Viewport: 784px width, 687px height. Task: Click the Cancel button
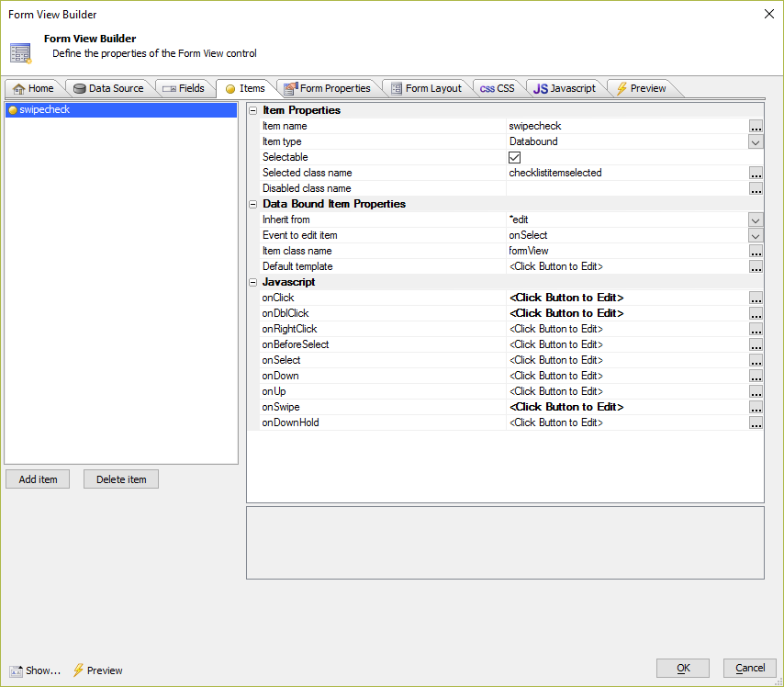[x=749, y=668]
